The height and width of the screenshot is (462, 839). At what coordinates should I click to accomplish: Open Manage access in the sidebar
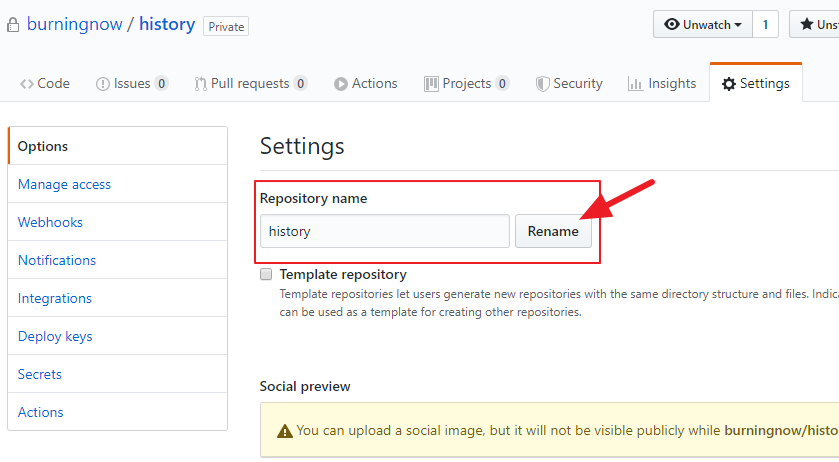118,184
